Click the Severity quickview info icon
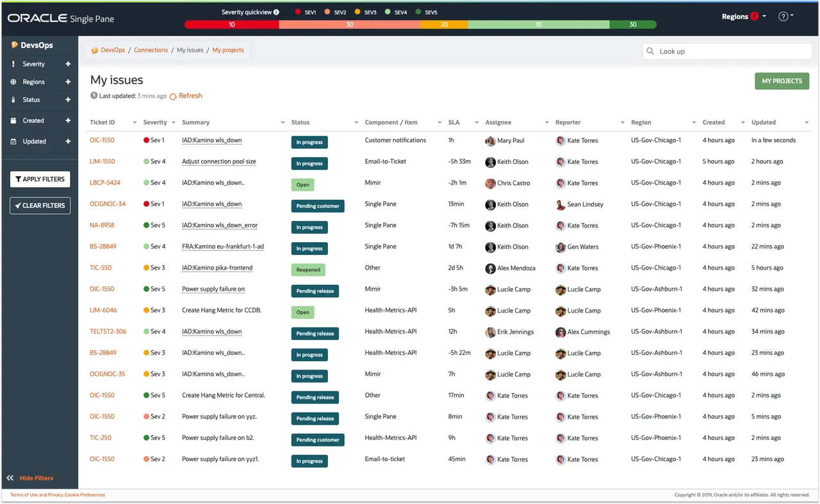This screenshot has height=504, width=820. click(x=276, y=12)
